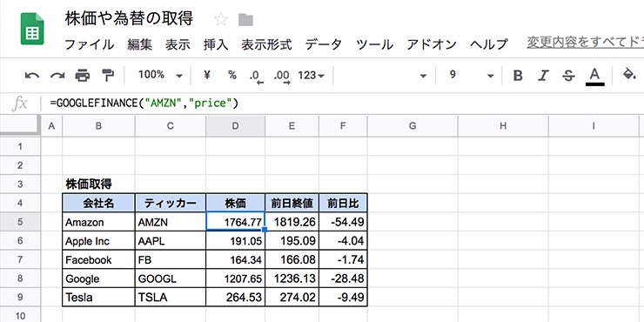Open the 挿入 menu

click(x=216, y=44)
